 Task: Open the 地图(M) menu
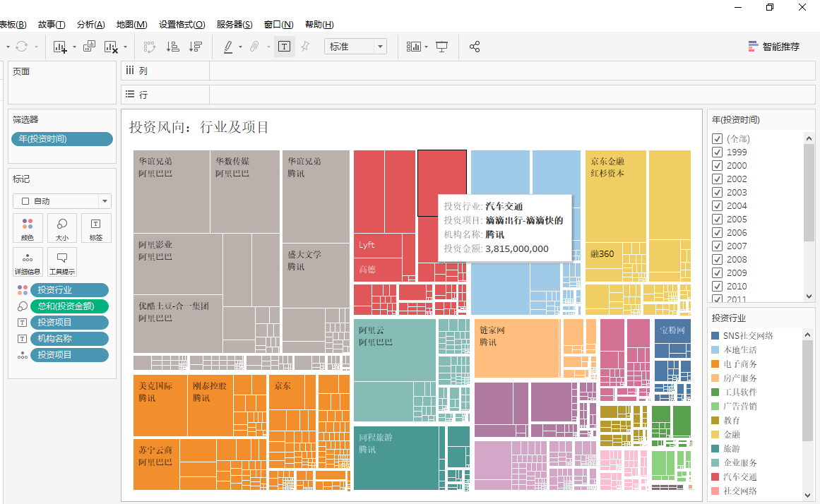click(x=131, y=25)
